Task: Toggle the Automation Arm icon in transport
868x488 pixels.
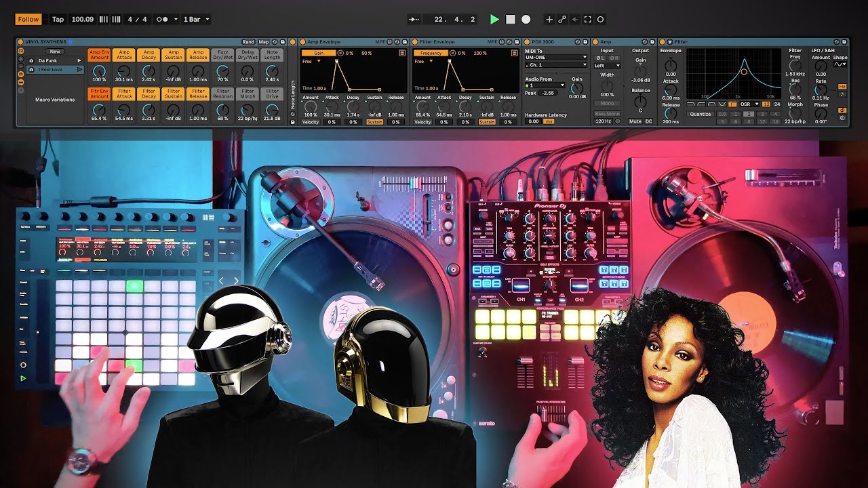Action: click(562, 20)
